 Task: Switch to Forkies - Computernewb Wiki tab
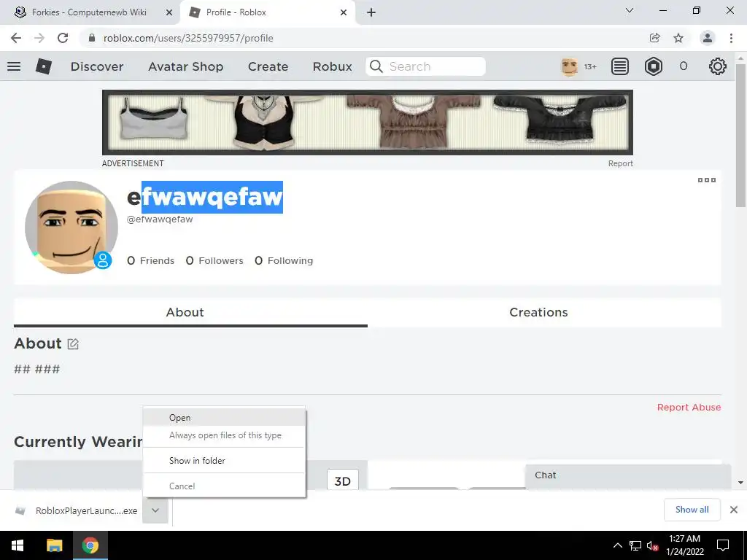pos(90,12)
